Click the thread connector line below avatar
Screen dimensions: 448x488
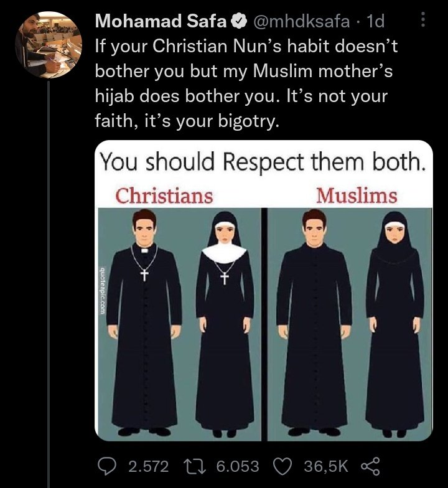pyautogui.click(x=49, y=284)
